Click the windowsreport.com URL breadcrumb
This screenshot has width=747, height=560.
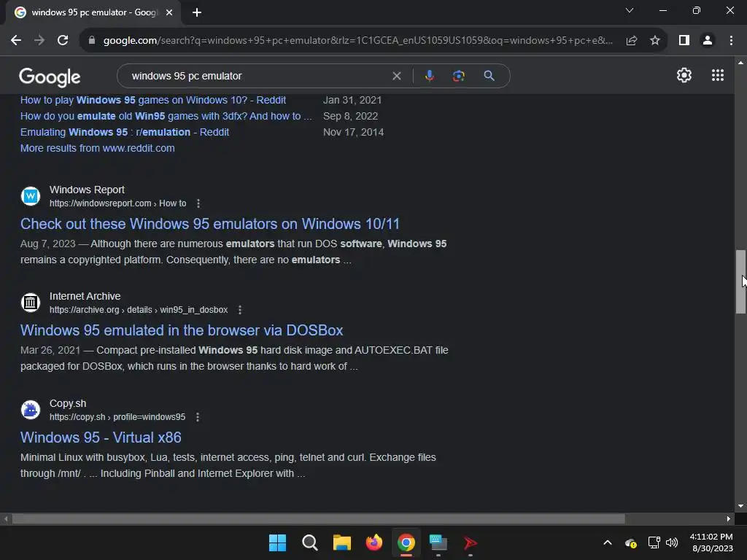[x=117, y=203]
